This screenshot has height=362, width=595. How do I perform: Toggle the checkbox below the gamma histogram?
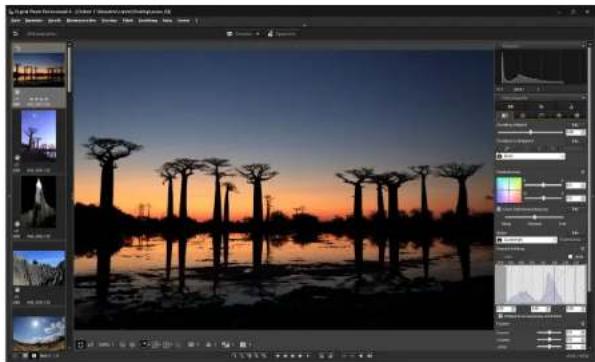[x=501, y=316]
